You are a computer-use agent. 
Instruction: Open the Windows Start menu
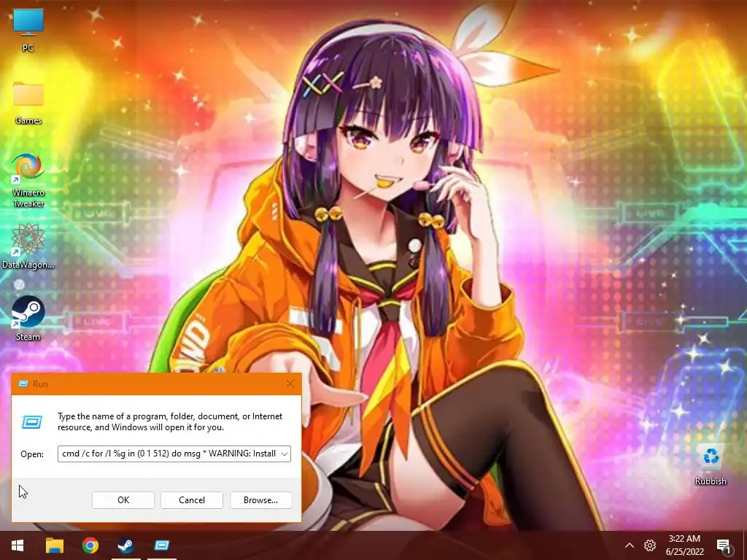pos(18,545)
